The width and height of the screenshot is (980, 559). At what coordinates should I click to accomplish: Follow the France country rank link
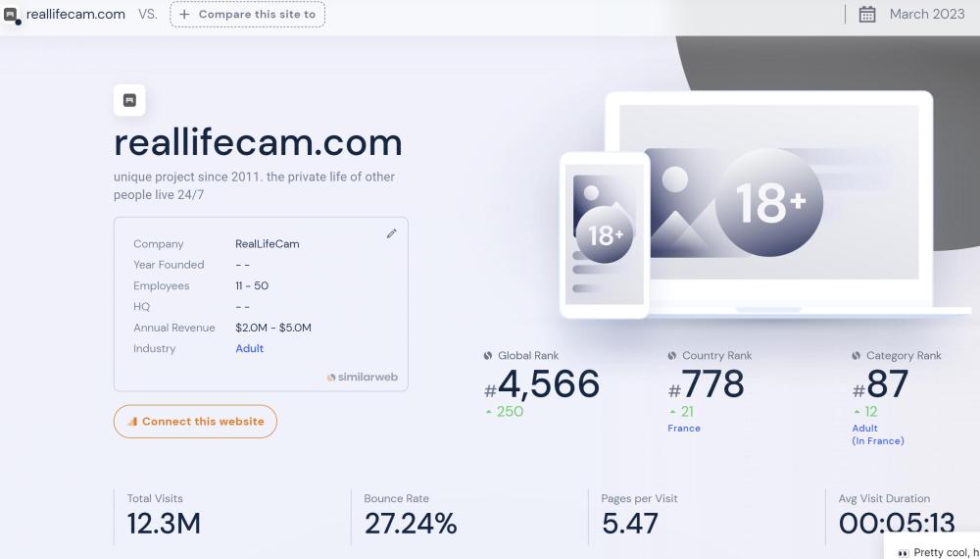[x=684, y=429]
